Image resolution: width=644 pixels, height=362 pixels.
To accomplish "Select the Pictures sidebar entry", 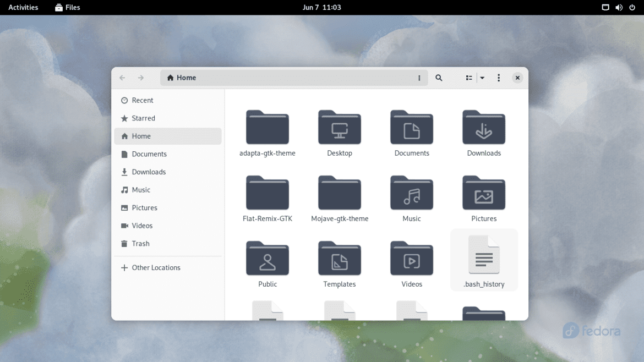I will 144,208.
